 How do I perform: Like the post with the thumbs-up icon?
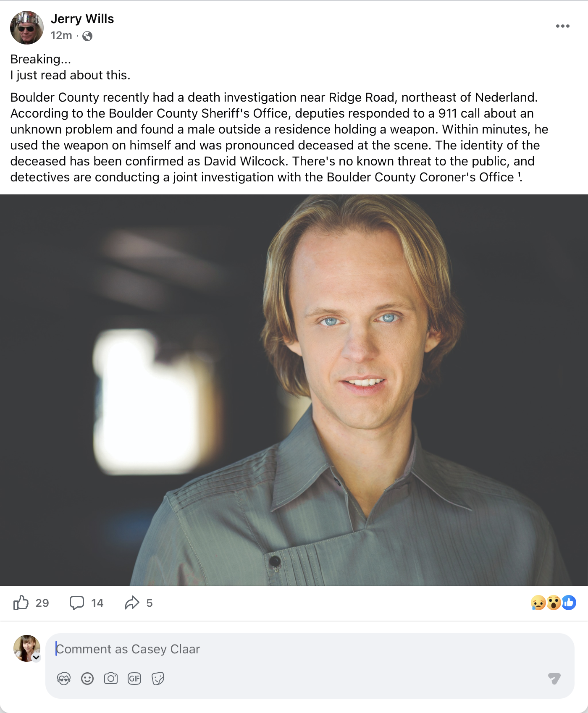pyautogui.click(x=21, y=603)
